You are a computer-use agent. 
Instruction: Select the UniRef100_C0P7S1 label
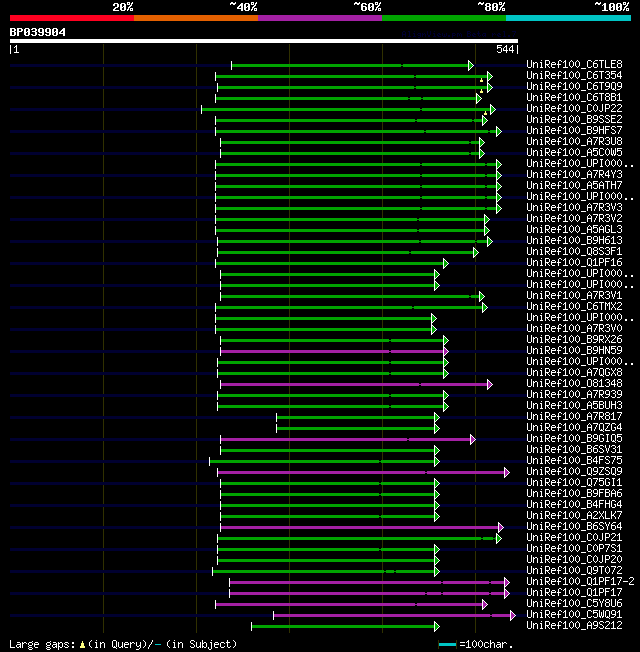click(574, 548)
